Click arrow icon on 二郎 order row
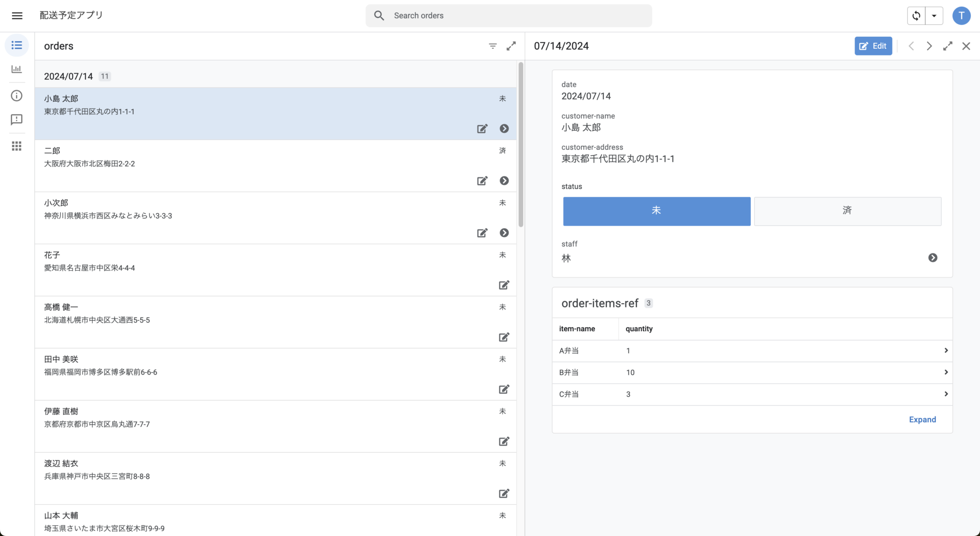980x536 pixels. tap(504, 181)
